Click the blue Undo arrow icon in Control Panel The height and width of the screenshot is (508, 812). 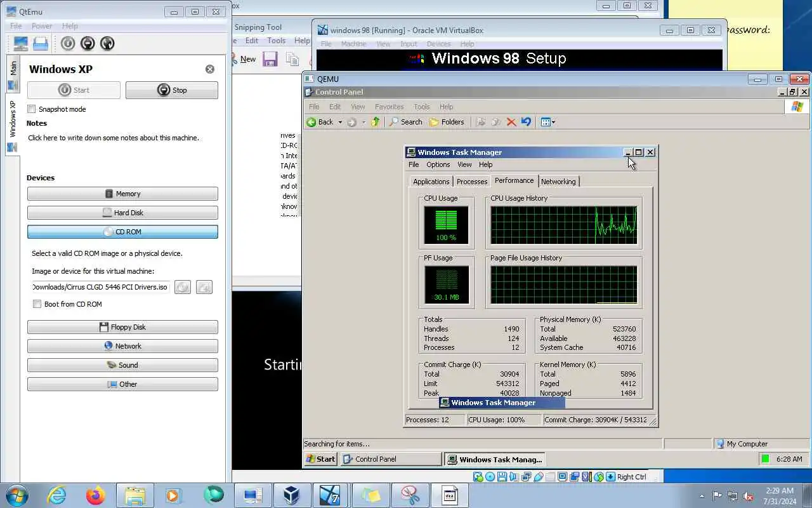pyautogui.click(x=526, y=122)
